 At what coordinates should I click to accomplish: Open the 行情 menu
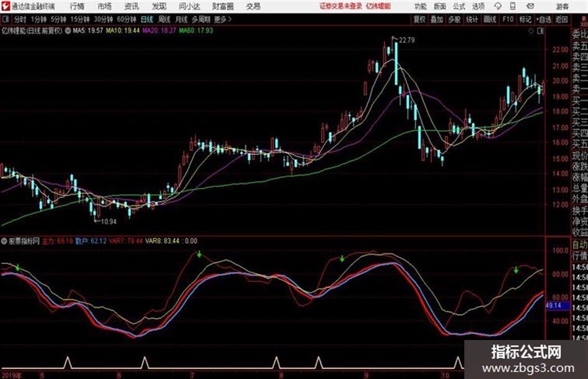tap(77, 6)
